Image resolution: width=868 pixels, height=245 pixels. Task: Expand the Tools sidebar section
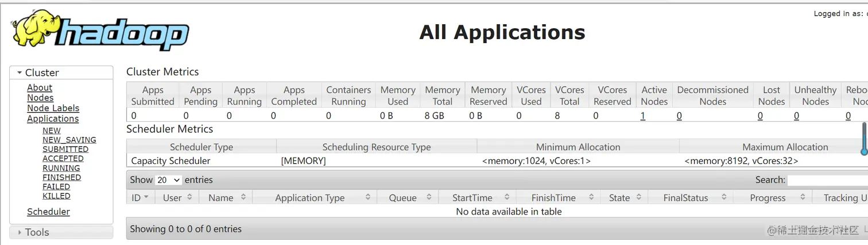(20, 232)
